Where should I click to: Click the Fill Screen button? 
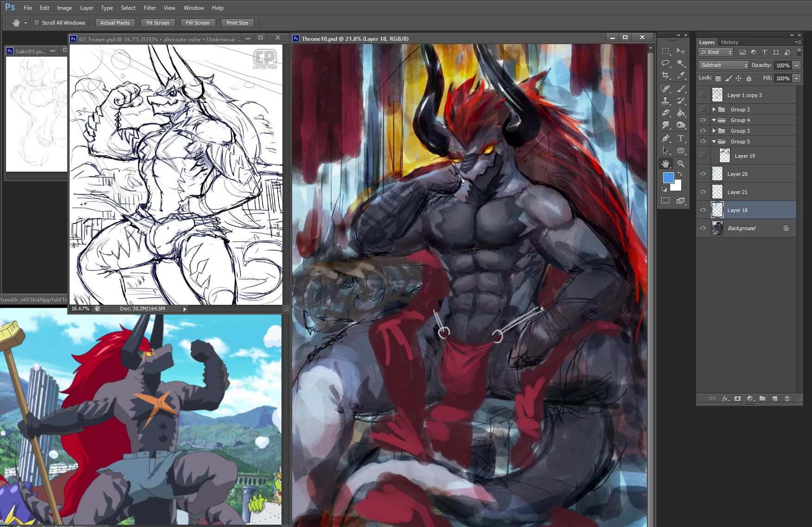[198, 23]
